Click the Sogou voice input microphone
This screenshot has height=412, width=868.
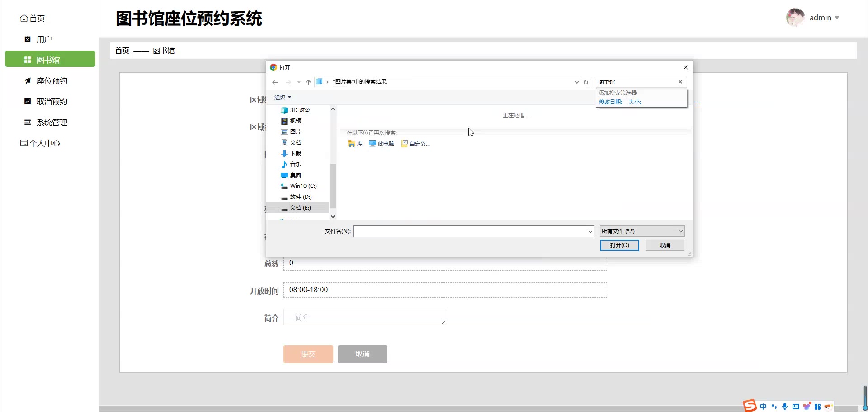[785, 407]
